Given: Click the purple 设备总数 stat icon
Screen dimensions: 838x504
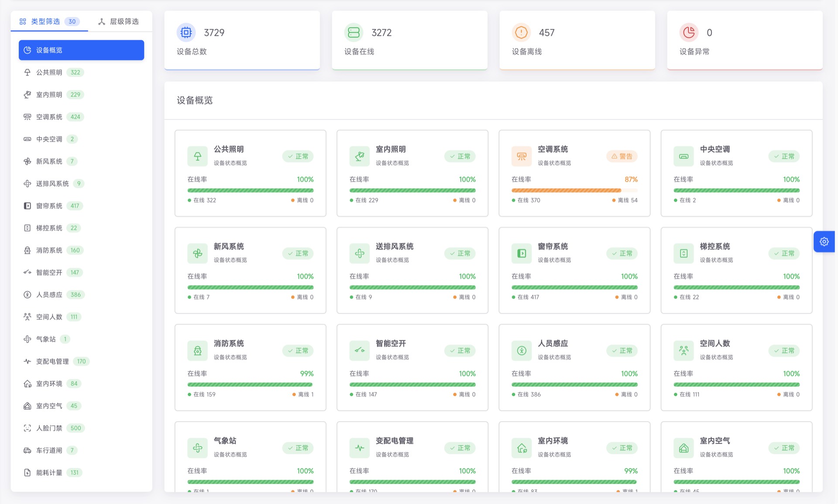Looking at the screenshot, I should (x=185, y=32).
